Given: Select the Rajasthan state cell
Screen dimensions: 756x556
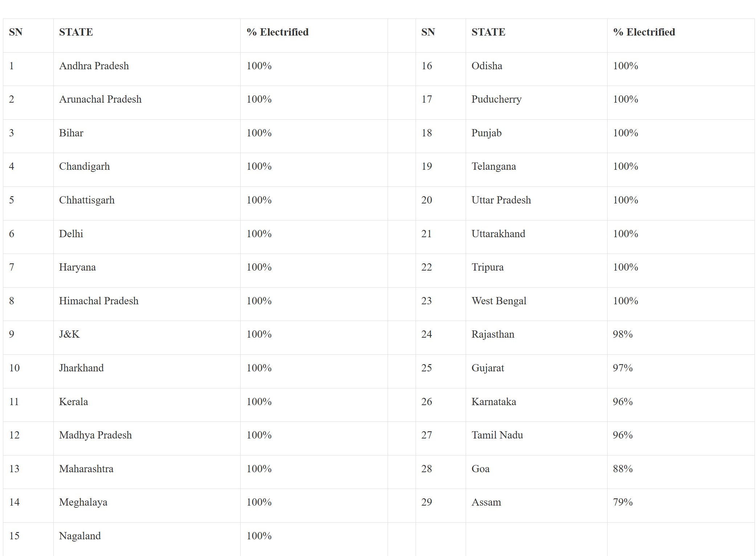Looking at the screenshot, I should tap(493, 334).
